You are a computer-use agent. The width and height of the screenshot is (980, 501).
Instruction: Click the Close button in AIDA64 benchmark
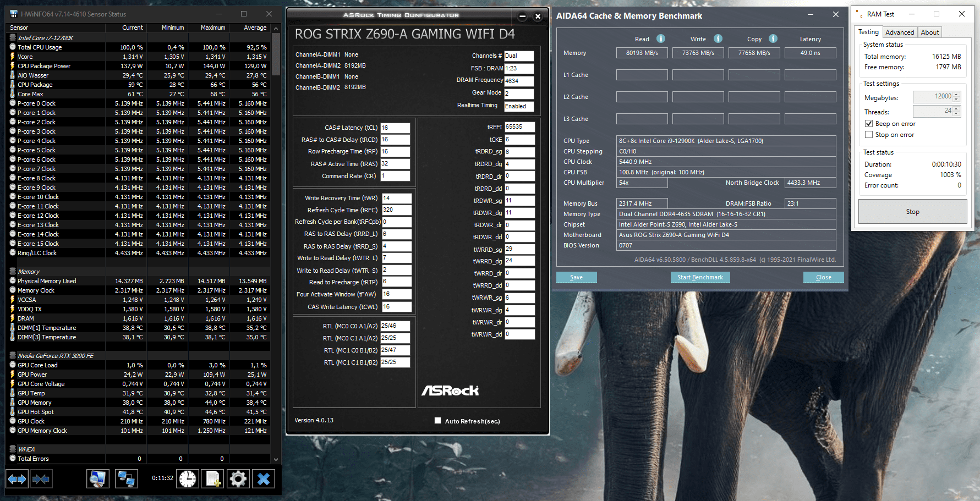click(823, 277)
